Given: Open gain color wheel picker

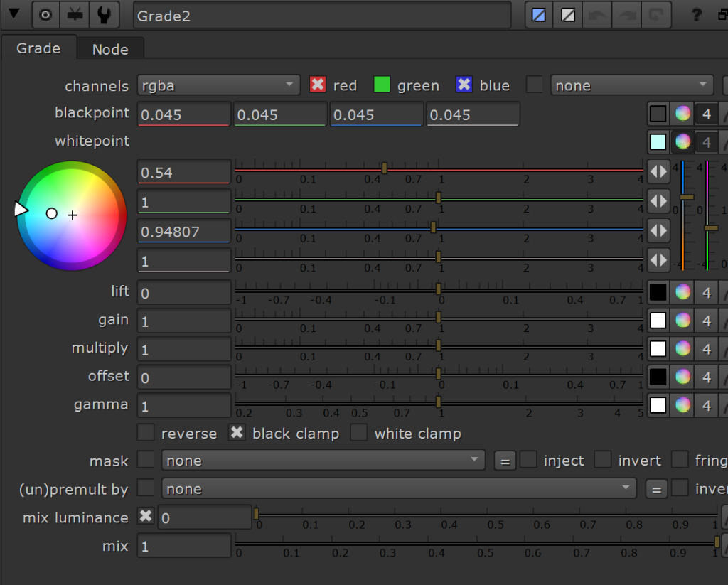Looking at the screenshot, I should (x=682, y=321).
